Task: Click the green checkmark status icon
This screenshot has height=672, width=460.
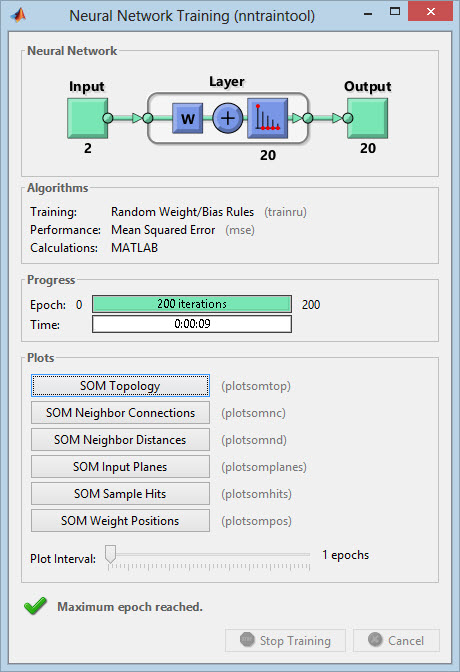Action: pyautogui.click(x=35, y=606)
